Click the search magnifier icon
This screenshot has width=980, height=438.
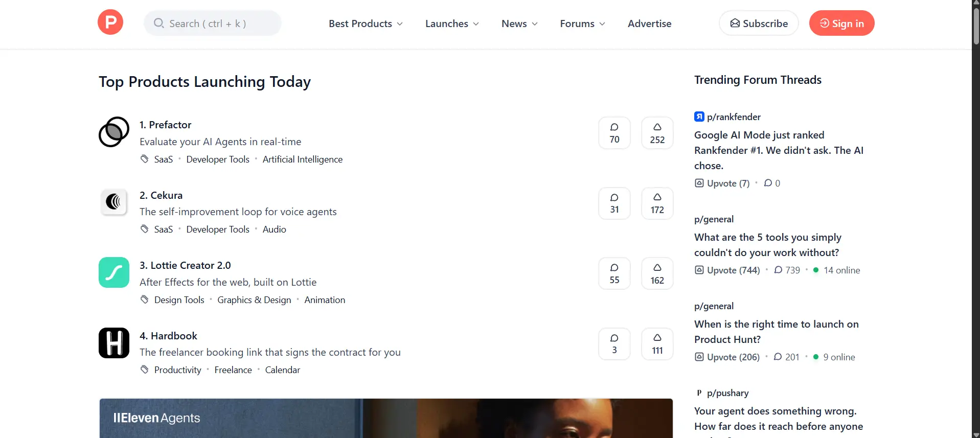point(159,23)
